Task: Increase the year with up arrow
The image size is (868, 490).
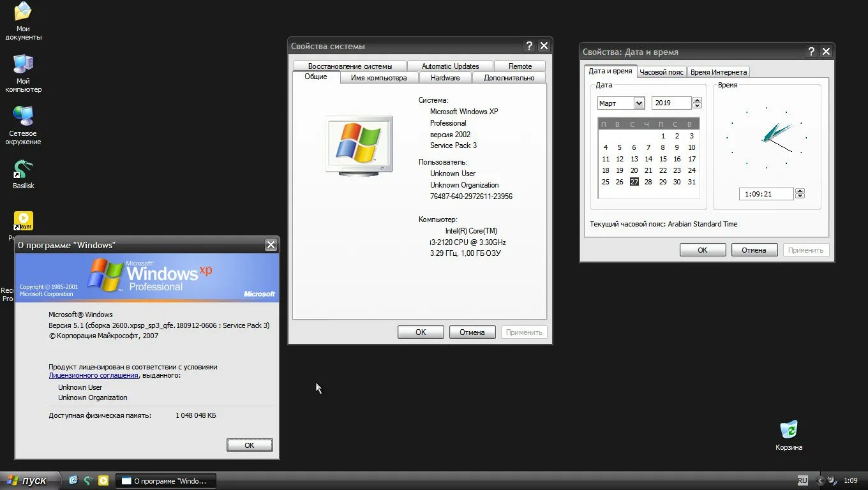Action: click(x=697, y=100)
